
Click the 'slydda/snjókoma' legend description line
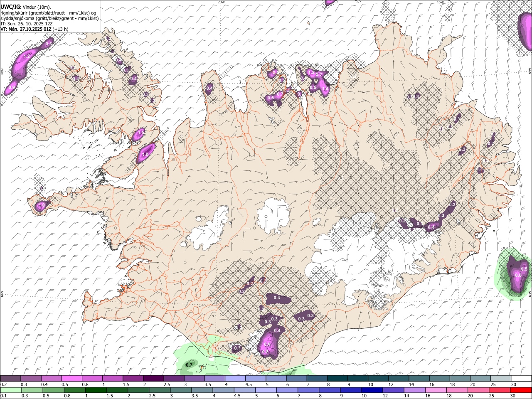(49, 18)
